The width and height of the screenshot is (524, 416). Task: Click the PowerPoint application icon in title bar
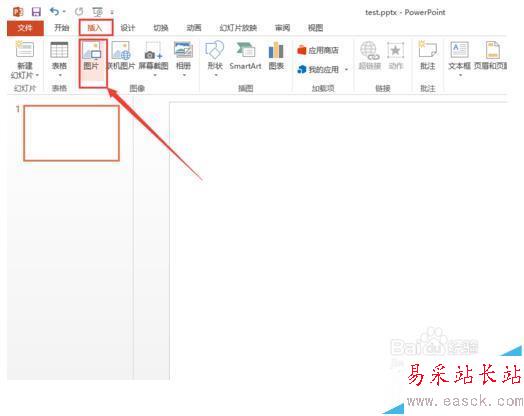18,12
